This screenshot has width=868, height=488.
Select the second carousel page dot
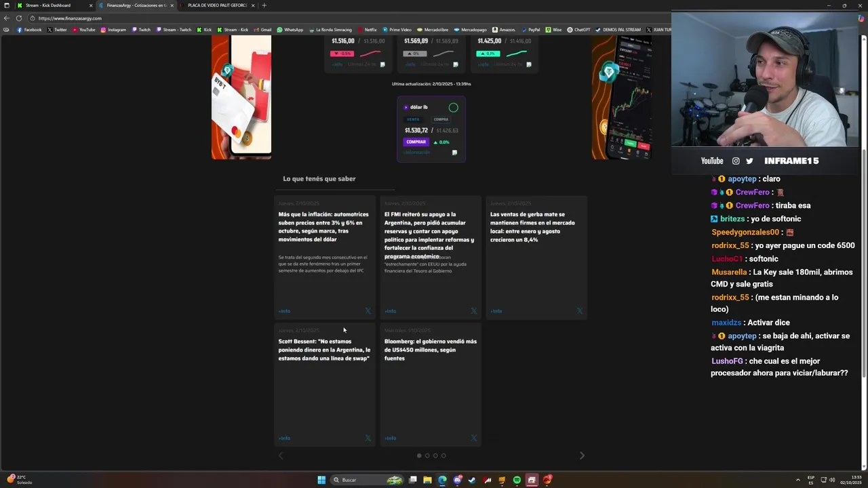click(x=427, y=455)
